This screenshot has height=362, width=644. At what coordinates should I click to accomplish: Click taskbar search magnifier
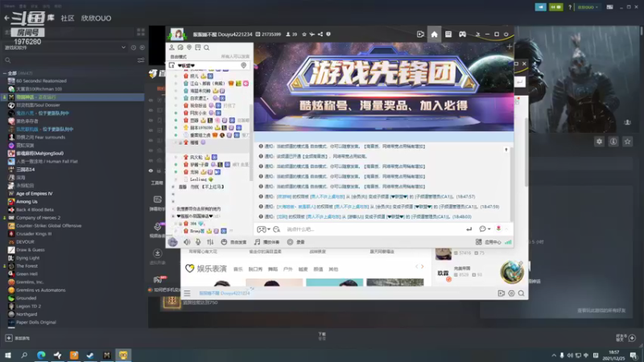tap(24, 355)
